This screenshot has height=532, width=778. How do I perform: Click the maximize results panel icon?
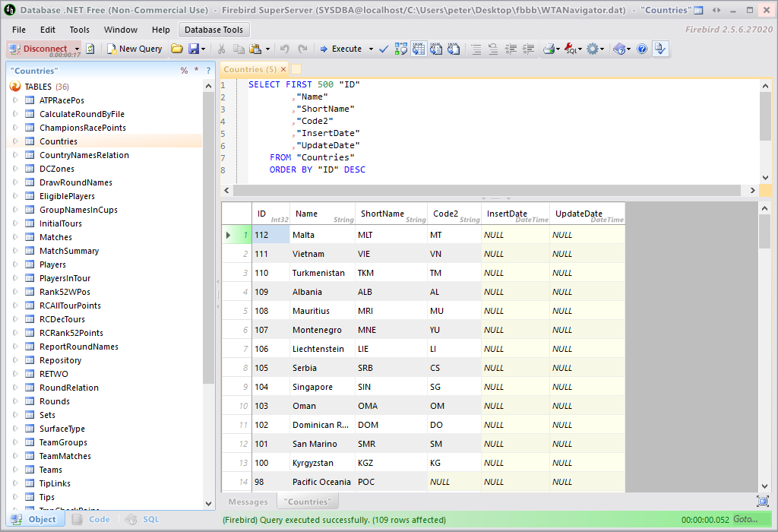(763, 502)
